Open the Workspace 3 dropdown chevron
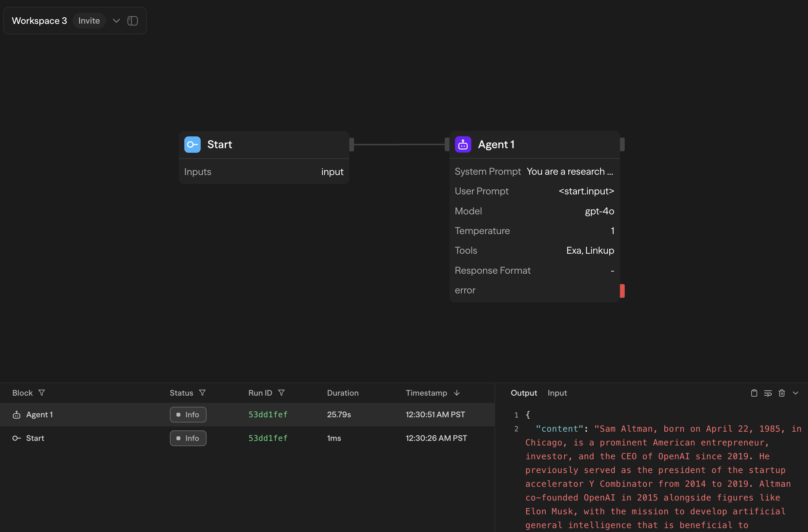 point(116,21)
